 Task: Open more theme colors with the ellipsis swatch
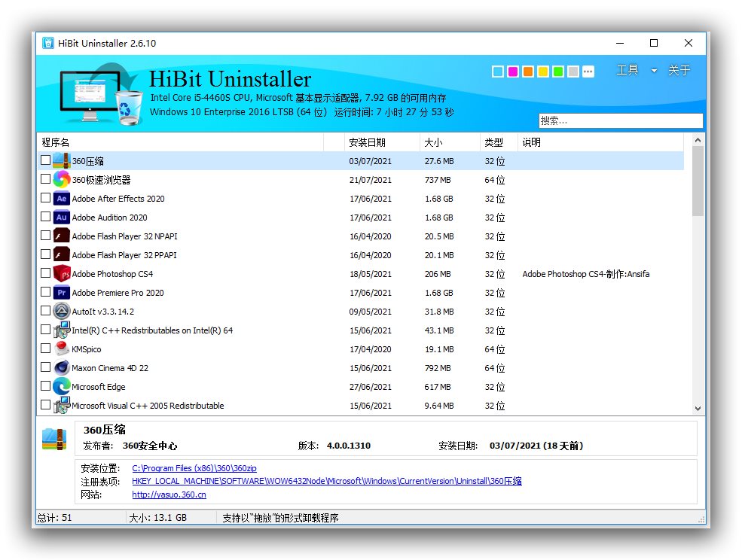click(588, 72)
